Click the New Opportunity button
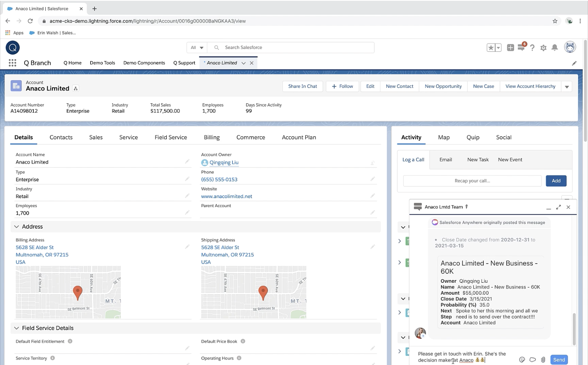Image resolution: width=588 pixels, height=365 pixels. (443, 86)
